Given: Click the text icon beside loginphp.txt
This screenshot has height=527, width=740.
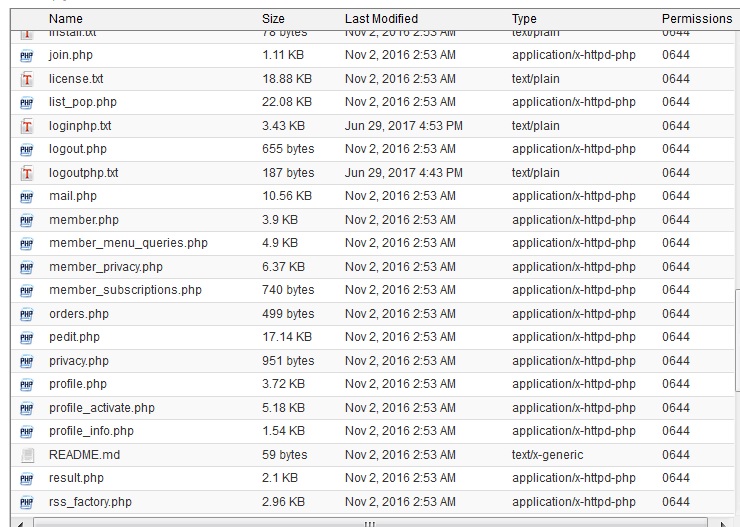Looking at the screenshot, I should pos(27,126).
